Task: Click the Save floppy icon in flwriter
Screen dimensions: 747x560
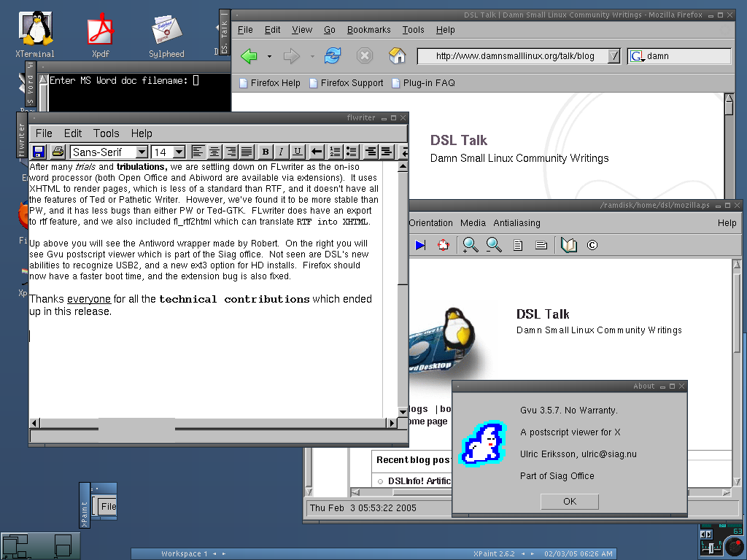Action: [39, 152]
